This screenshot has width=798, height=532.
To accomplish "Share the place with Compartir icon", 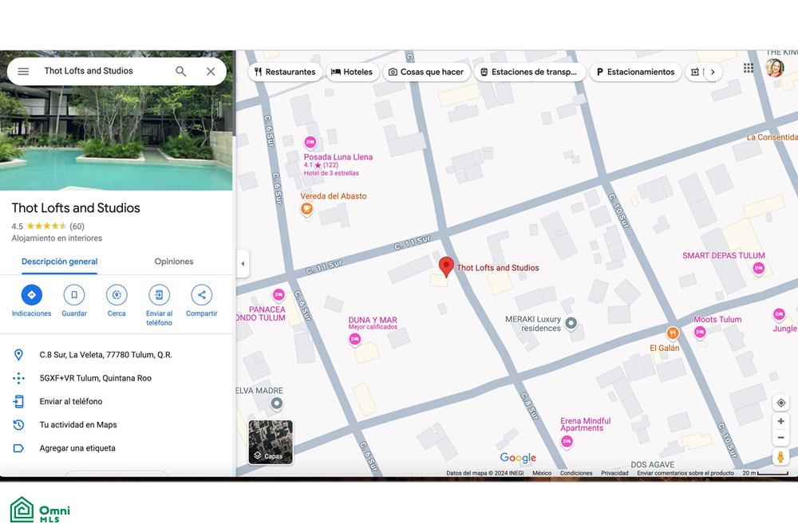I will [x=202, y=294].
